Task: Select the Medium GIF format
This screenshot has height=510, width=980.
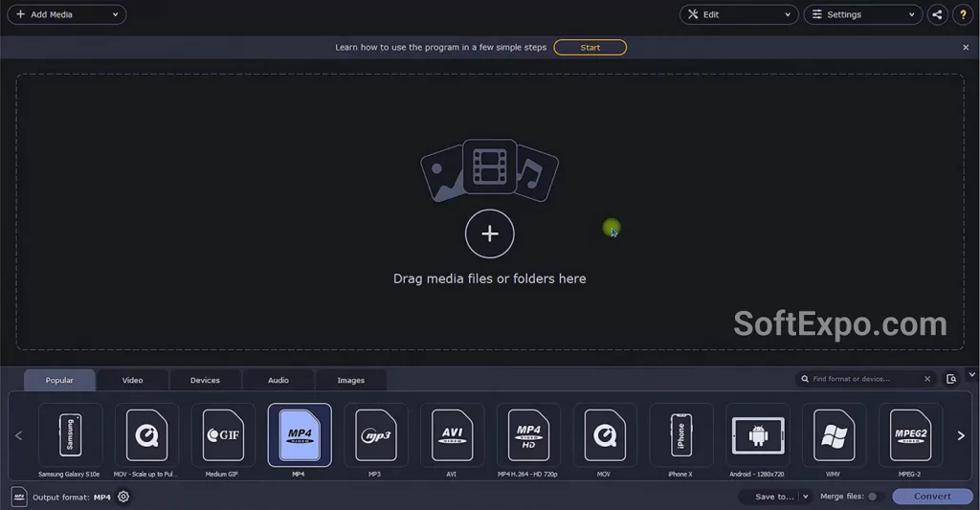Action: point(223,435)
